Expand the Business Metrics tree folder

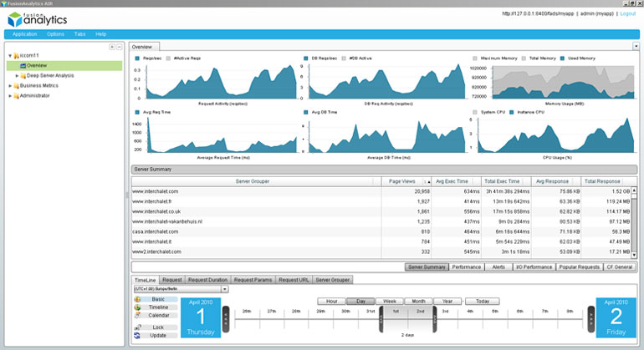point(10,86)
